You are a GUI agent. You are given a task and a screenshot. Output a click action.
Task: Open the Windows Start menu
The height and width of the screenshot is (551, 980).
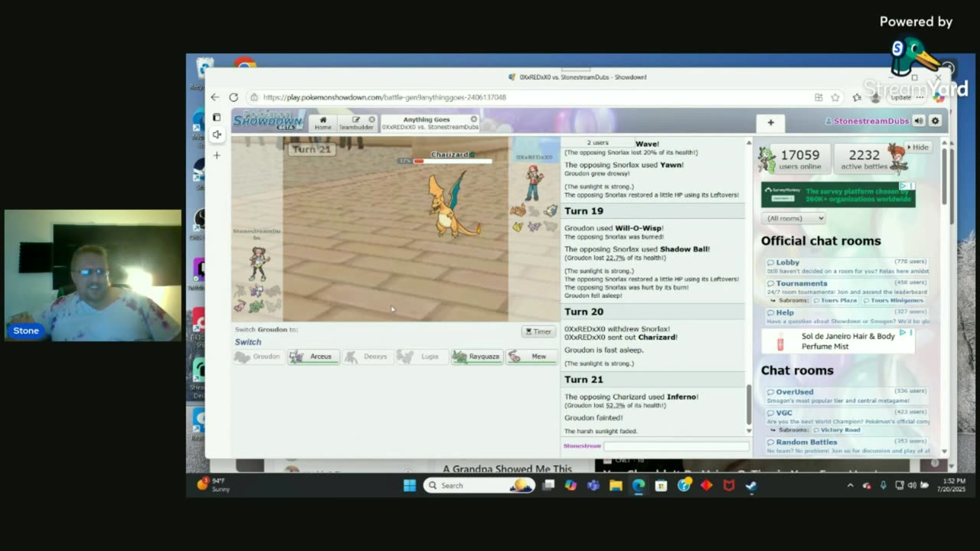[x=410, y=485]
